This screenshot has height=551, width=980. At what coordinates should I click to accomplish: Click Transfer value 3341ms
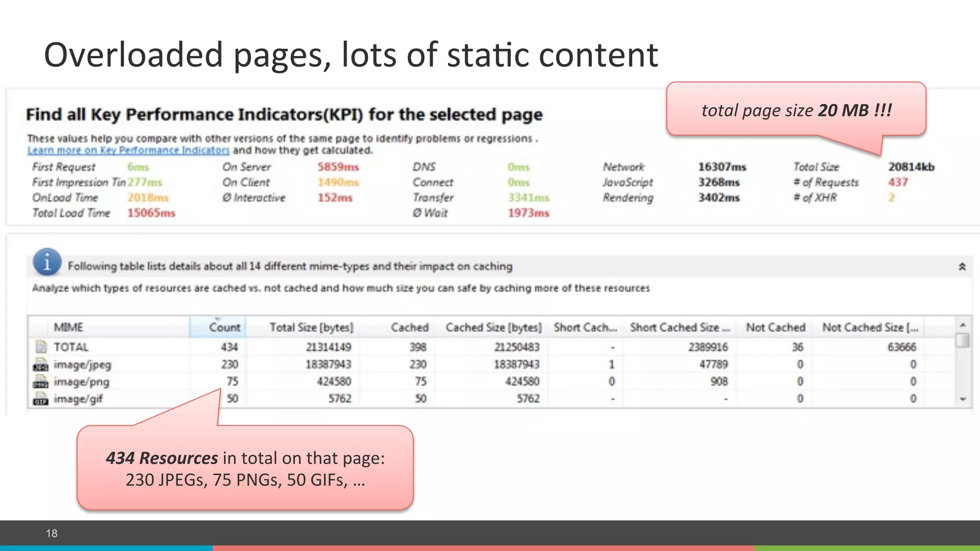[x=529, y=198]
